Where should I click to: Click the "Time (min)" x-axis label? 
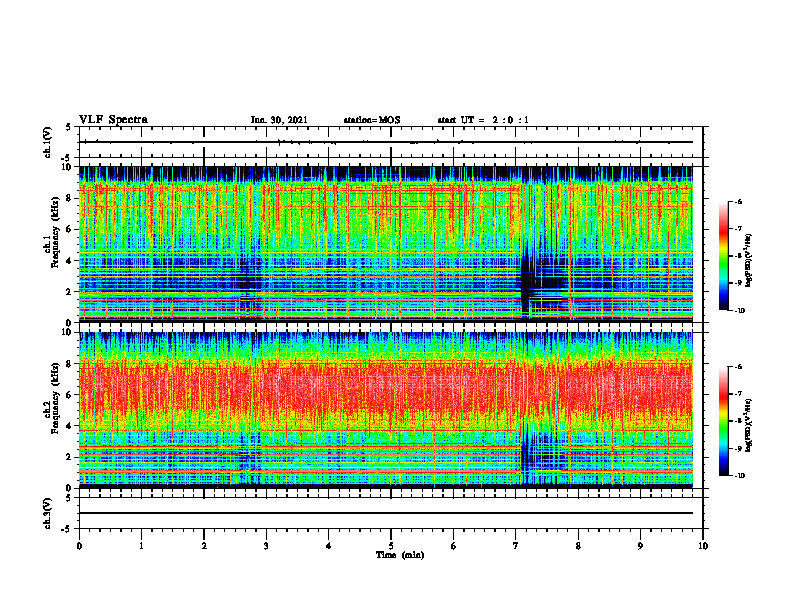point(400,555)
